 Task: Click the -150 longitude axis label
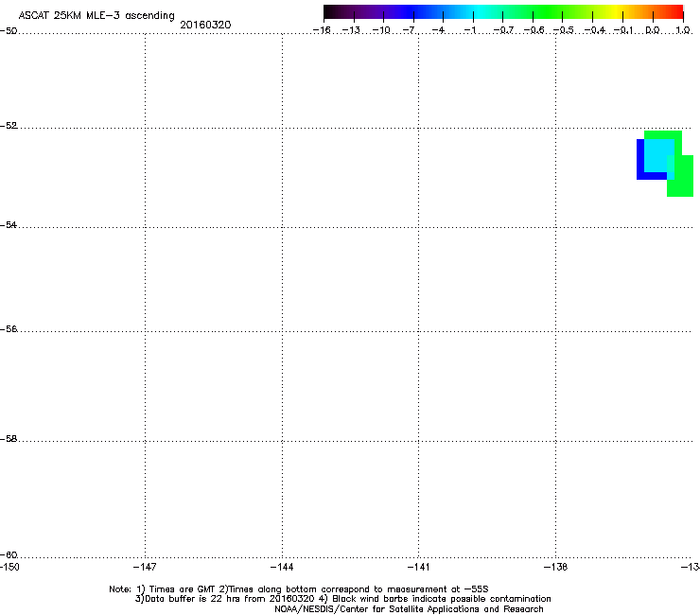coord(9,567)
